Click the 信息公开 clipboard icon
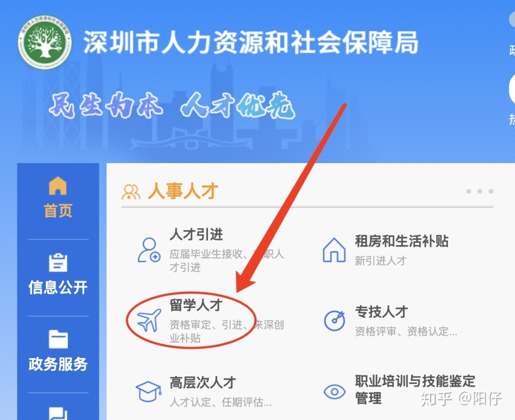 tap(58, 262)
